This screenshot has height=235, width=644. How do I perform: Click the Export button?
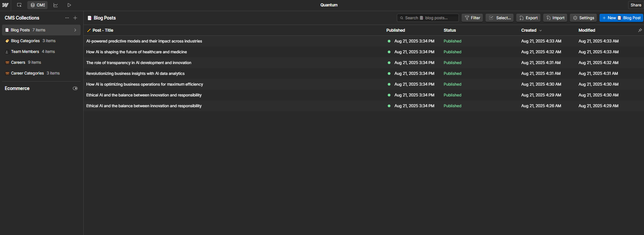(528, 18)
